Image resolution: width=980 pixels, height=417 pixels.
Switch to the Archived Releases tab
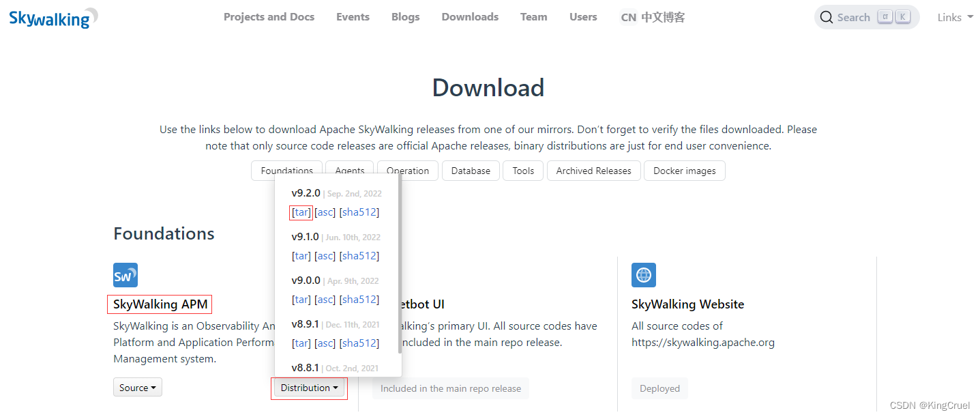click(x=593, y=171)
